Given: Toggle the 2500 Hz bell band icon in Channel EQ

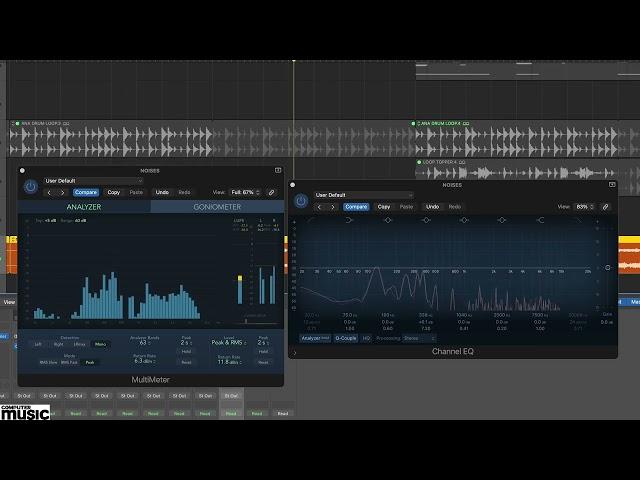Looking at the screenshot, I should (x=502, y=220).
